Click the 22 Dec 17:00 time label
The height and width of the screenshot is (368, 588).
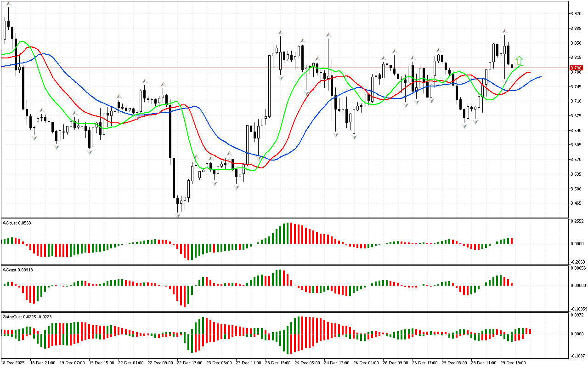tap(191, 362)
